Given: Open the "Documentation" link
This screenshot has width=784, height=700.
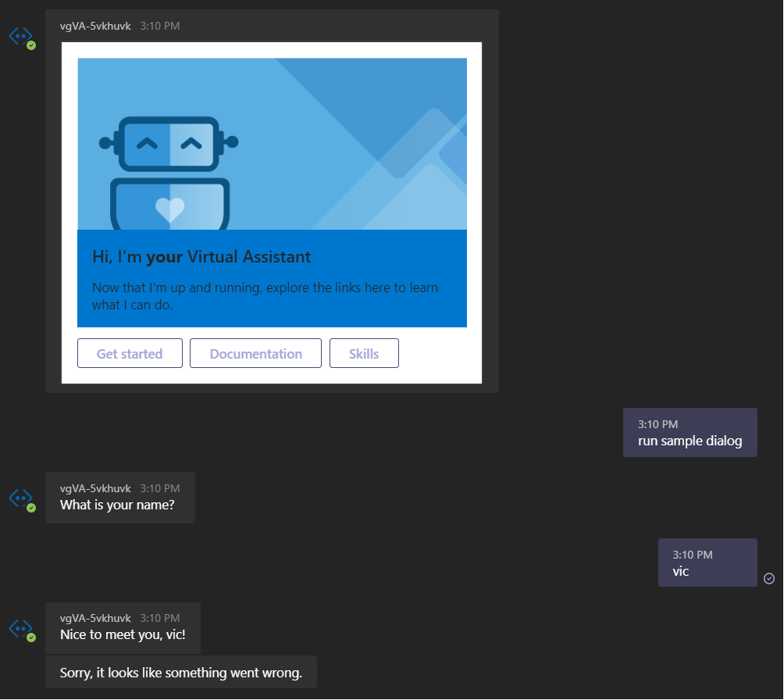Looking at the screenshot, I should 255,353.
